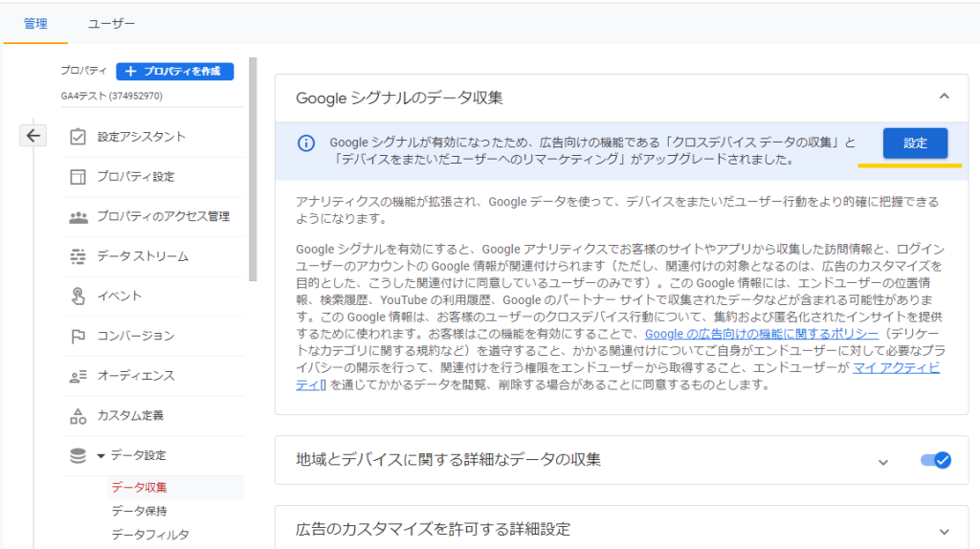Click the 地域とデバイスに関する詳細なデータの収集 heading
The height and width of the screenshot is (549, 980).
coord(448,460)
